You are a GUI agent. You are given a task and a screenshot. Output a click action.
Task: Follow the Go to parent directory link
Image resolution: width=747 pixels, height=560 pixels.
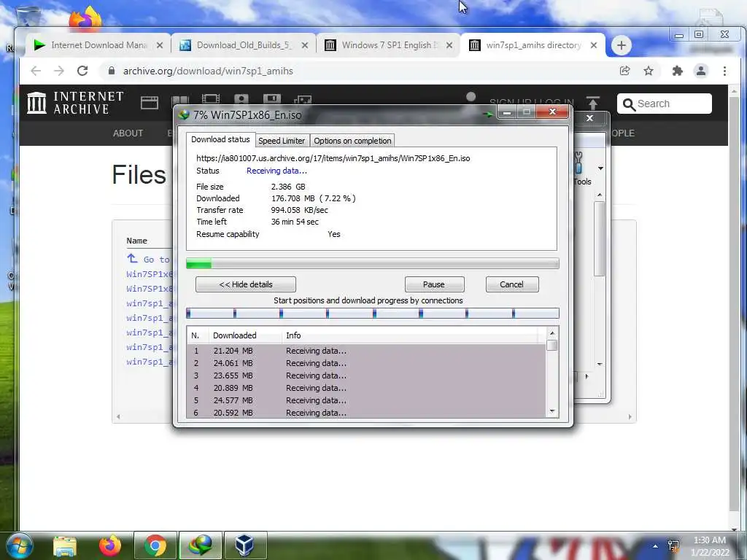coord(149,259)
